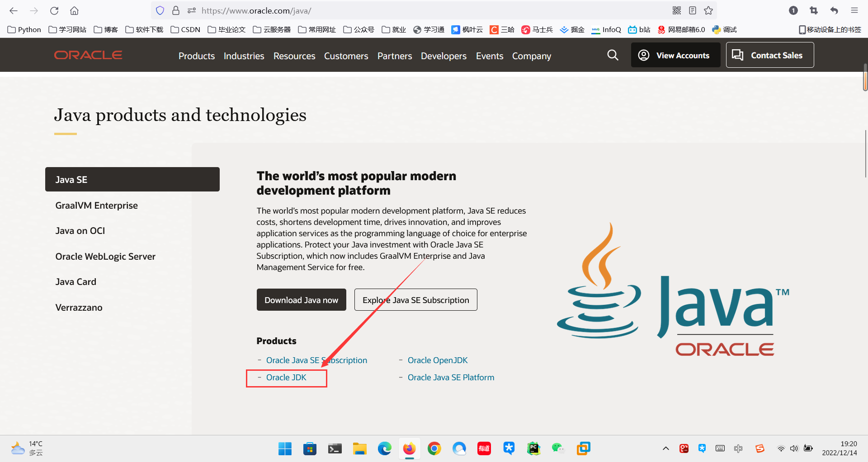The width and height of the screenshot is (868, 462).
Task: Expand the 博客 bookmarks folder
Action: pos(106,29)
